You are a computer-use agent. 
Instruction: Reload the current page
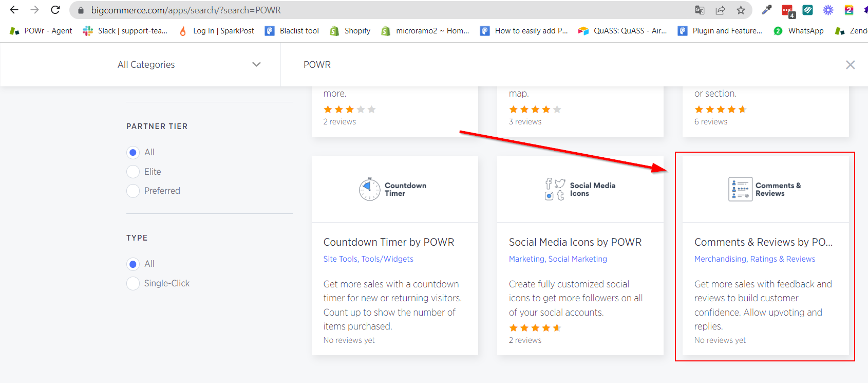[x=55, y=10]
